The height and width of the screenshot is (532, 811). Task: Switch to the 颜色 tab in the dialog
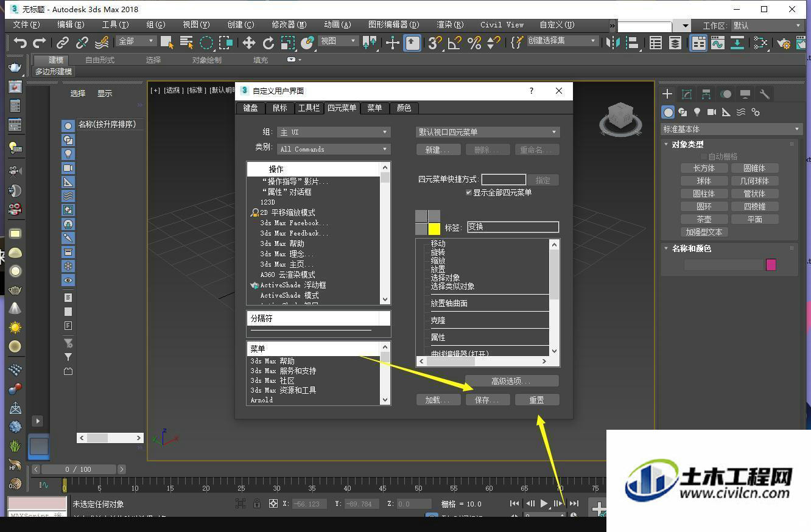404,108
